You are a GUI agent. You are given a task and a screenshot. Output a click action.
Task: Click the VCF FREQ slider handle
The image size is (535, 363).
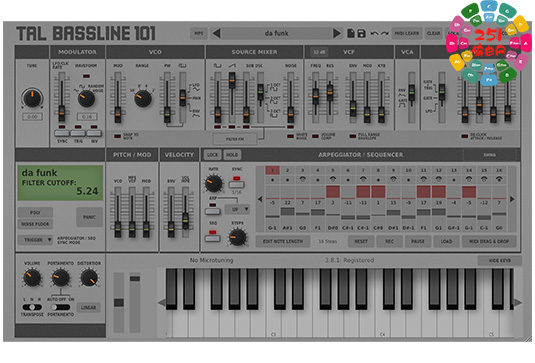[316, 96]
